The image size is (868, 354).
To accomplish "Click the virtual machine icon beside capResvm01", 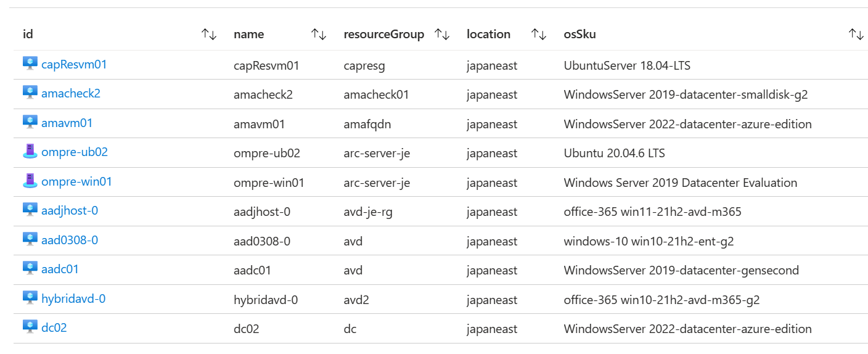I will tap(30, 64).
